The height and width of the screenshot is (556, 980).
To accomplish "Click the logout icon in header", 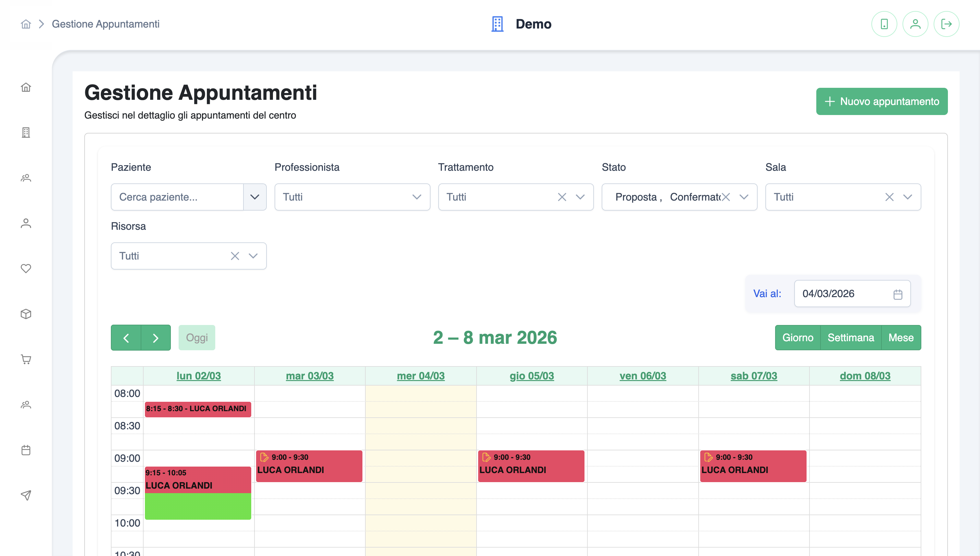I will (x=946, y=24).
